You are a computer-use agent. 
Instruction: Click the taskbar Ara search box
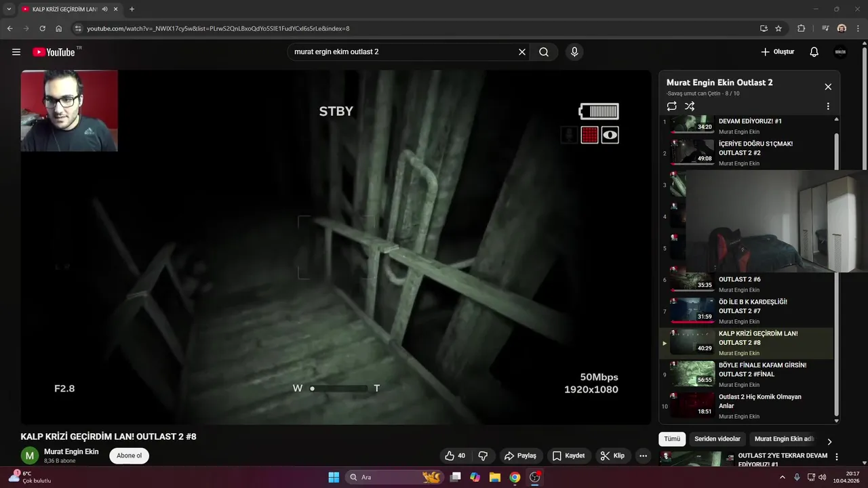(394, 477)
